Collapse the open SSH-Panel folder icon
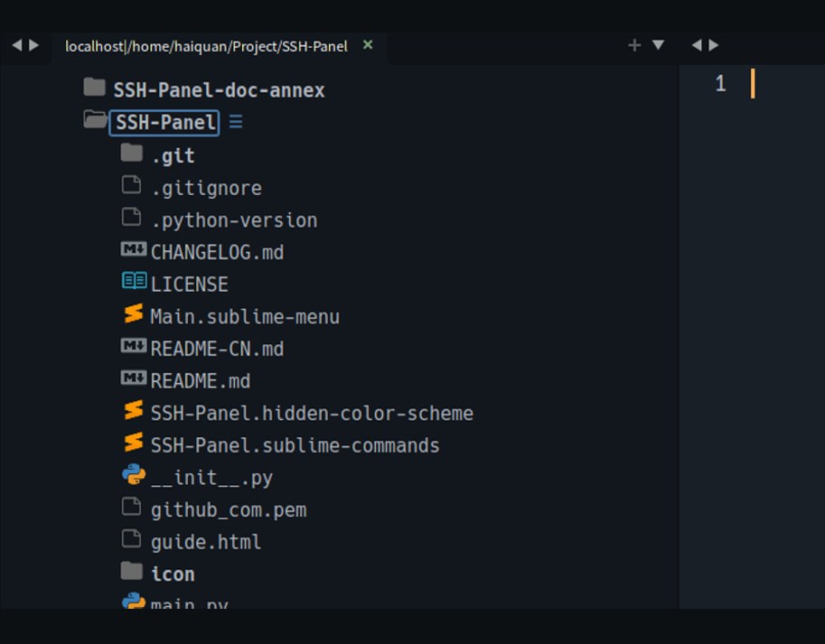This screenshot has width=825, height=644. tap(95, 119)
